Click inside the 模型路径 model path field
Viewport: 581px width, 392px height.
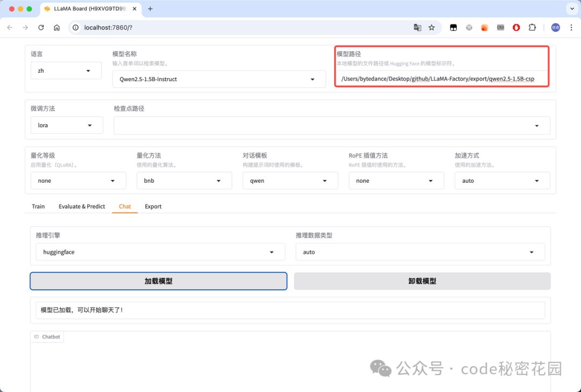pyautogui.click(x=441, y=79)
